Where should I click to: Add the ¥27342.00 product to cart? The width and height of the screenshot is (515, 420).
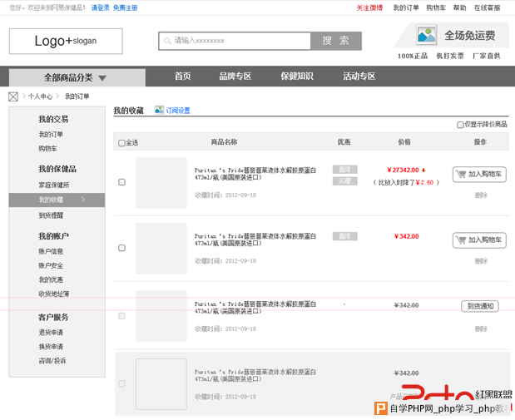(x=479, y=175)
